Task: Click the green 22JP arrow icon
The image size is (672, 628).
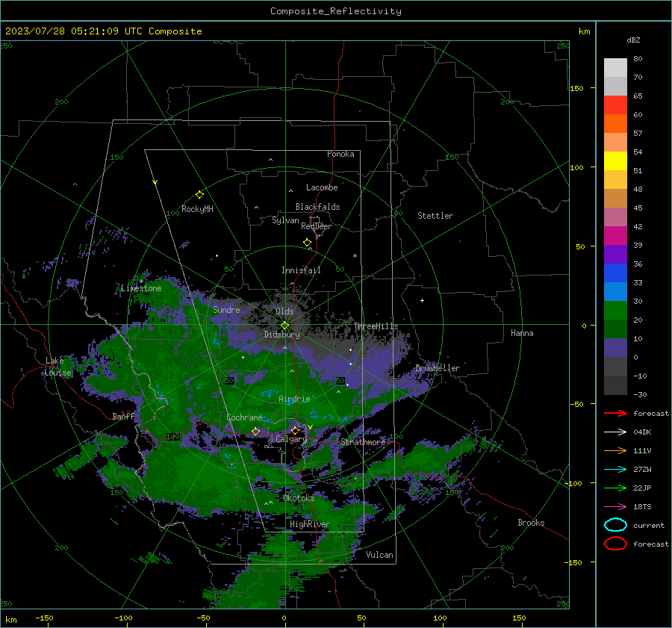Action: click(x=615, y=488)
